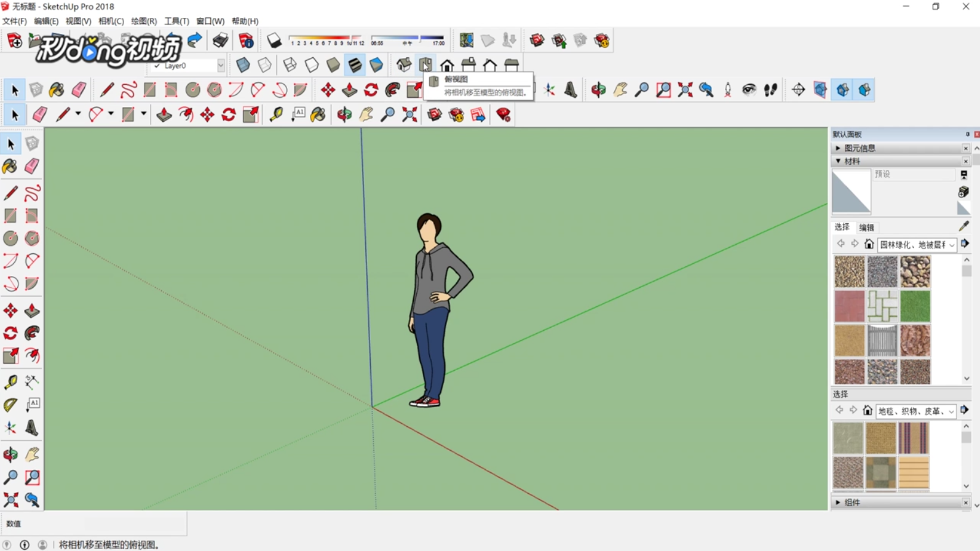Toggle Back Edges face style
This screenshot has width=980, height=551.
coord(264,65)
